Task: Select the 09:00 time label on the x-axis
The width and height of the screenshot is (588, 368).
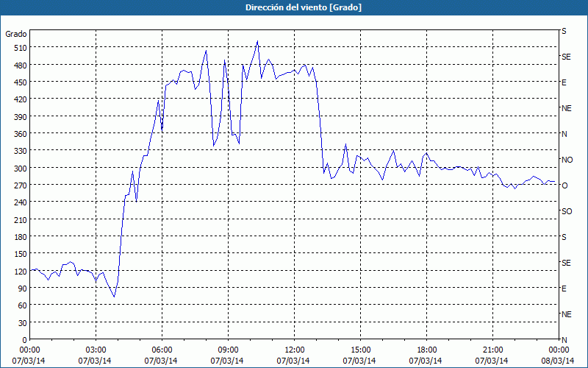Action: 228,350
